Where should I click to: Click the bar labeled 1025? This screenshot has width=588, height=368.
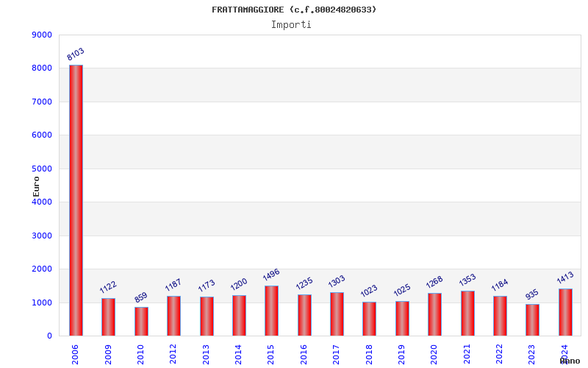pyautogui.click(x=402, y=319)
